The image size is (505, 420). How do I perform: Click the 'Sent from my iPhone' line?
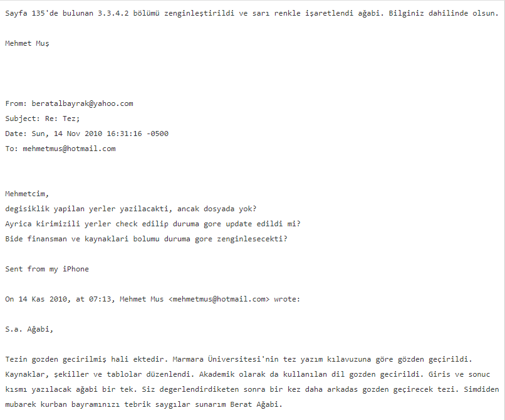click(x=47, y=269)
